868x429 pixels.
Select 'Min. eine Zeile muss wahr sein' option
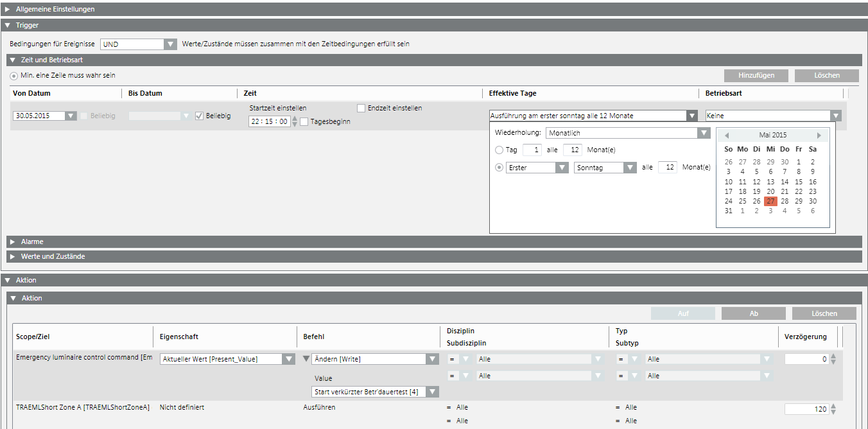coord(14,75)
